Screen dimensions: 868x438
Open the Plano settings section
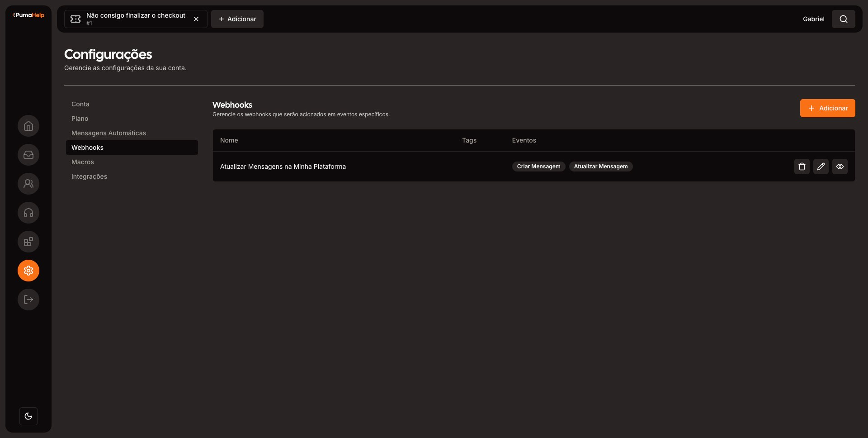pos(132,119)
